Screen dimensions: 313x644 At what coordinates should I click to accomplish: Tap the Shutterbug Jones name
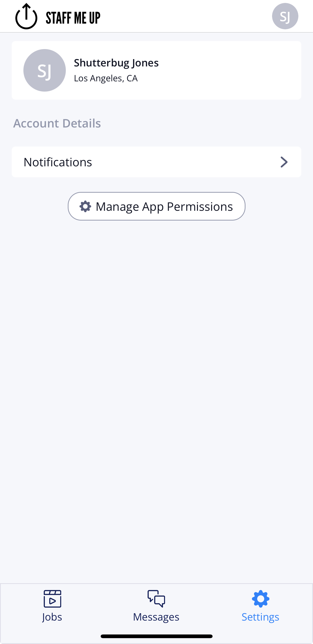tap(116, 63)
